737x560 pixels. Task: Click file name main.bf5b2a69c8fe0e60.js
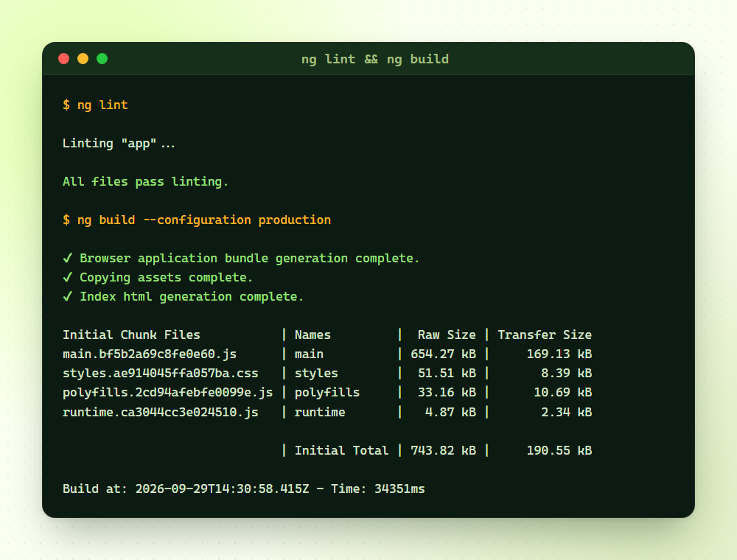[150, 354]
